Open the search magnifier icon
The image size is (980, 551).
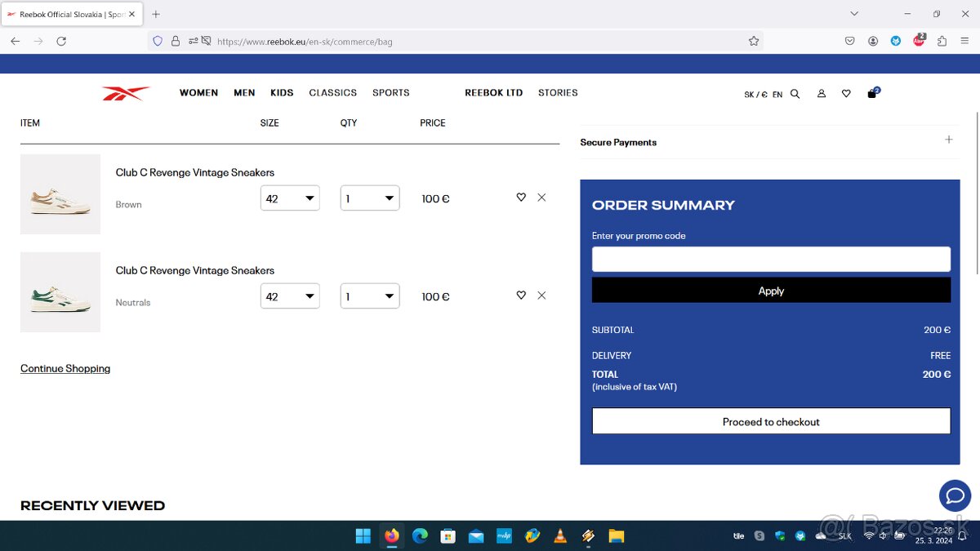[x=795, y=94]
